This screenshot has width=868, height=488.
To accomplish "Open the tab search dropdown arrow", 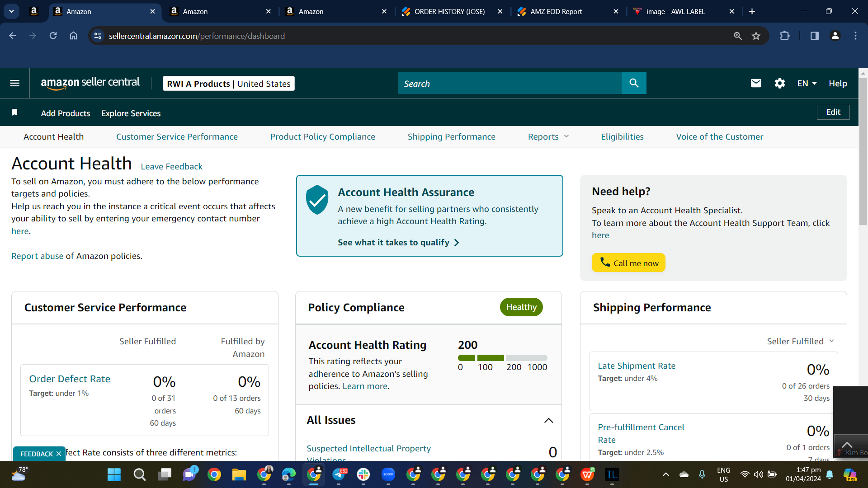I will click(x=11, y=11).
